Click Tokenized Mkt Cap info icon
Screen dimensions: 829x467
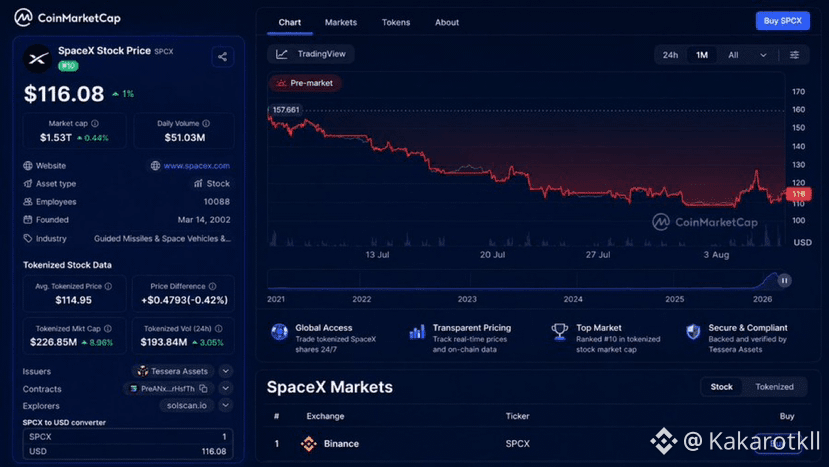108,328
